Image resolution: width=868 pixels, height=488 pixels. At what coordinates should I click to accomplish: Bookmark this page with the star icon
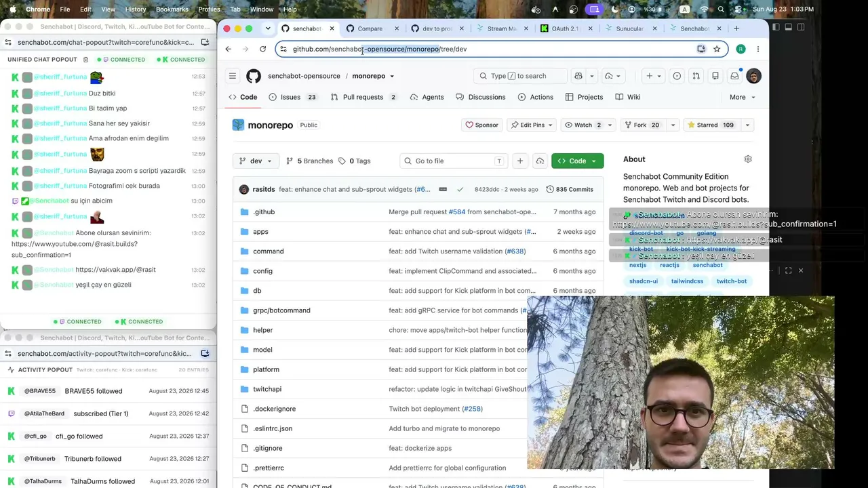tap(717, 49)
